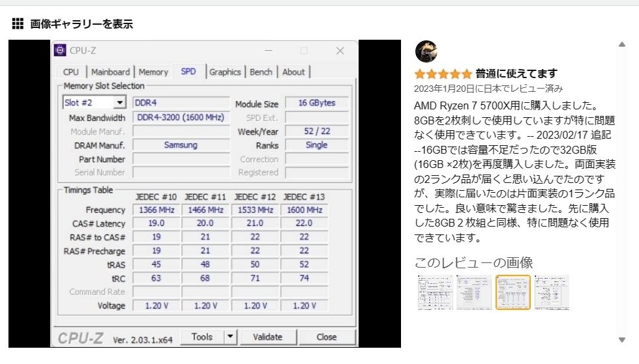Click the five-star rating icons
Screen dimensions: 639x364
(x=443, y=74)
